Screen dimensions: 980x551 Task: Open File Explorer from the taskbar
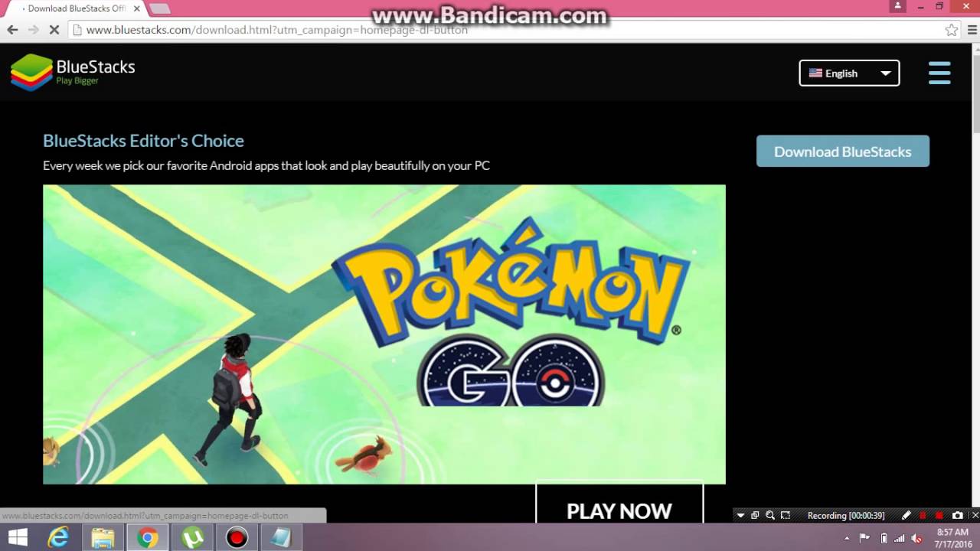pyautogui.click(x=103, y=538)
